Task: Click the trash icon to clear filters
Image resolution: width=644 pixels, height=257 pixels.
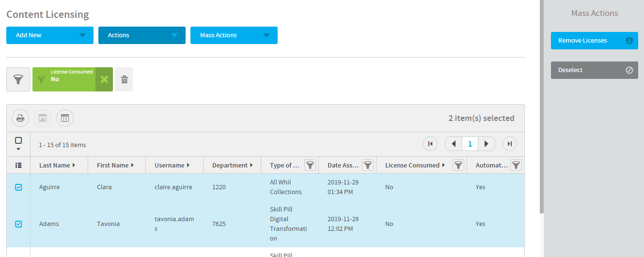Action: [124, 79]
